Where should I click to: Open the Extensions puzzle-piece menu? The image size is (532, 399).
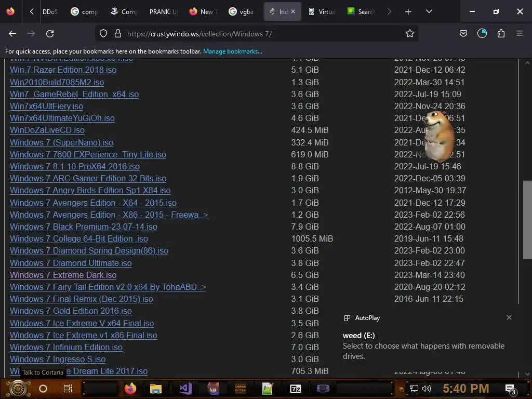[501, 33]
